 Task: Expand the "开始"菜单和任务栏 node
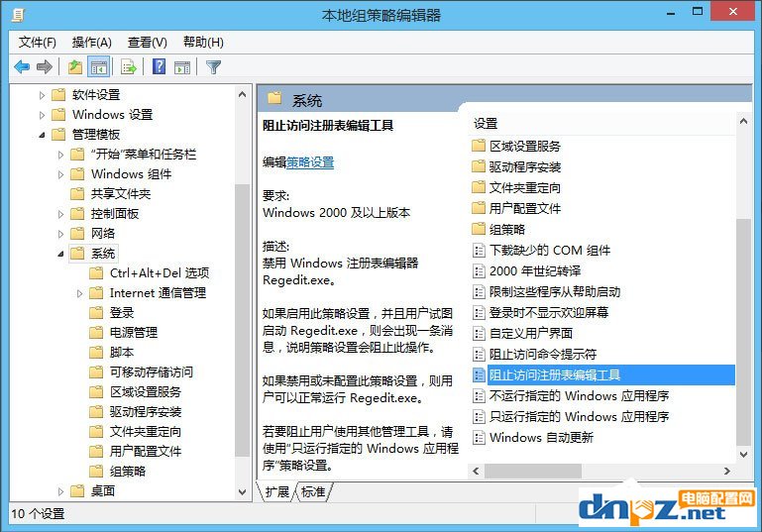(x=60, y=155)
